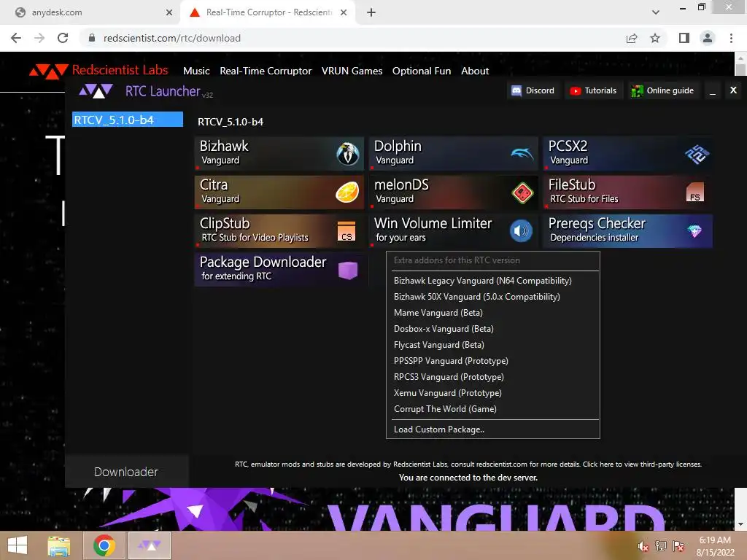Open the YouTube Tutorials button

point(594,90)
